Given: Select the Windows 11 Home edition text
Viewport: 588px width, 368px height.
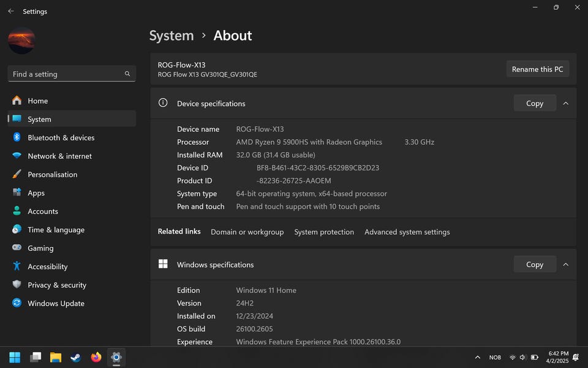Looking at the screenshot, I should [x=266, y=290].
